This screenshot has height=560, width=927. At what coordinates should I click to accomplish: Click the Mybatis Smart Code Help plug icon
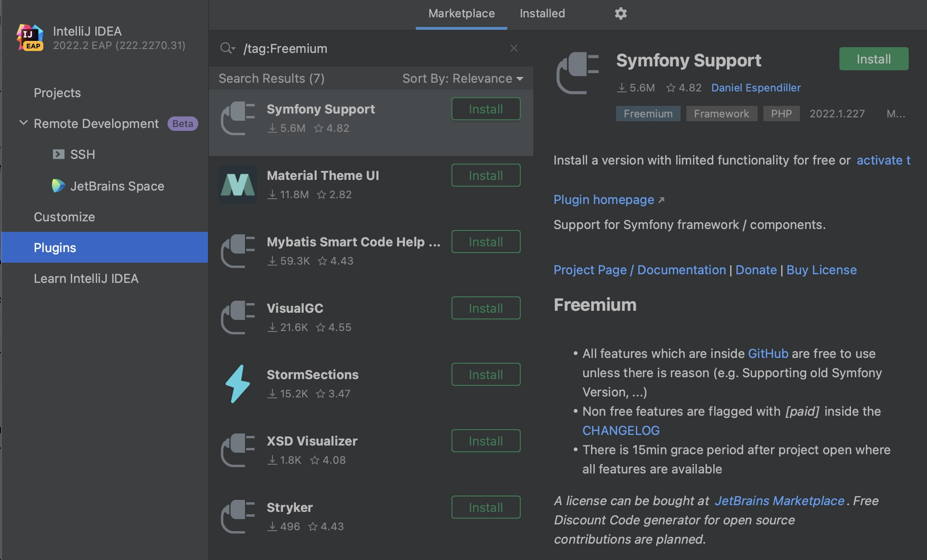(x=238, y=251)
